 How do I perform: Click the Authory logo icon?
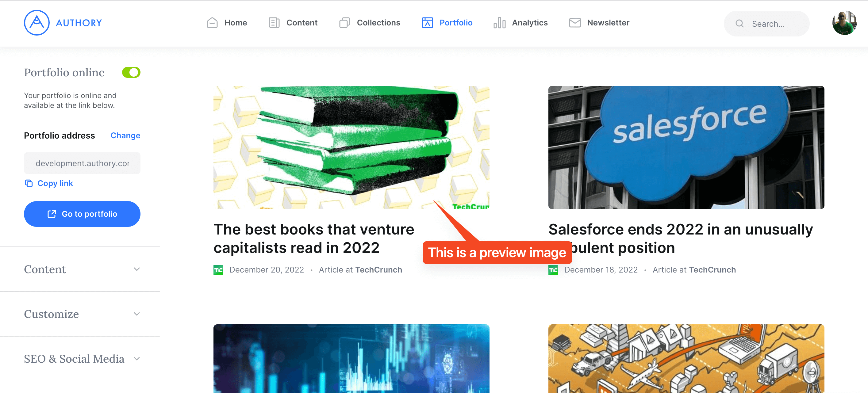pyautogui.click(x=37, y=23)
